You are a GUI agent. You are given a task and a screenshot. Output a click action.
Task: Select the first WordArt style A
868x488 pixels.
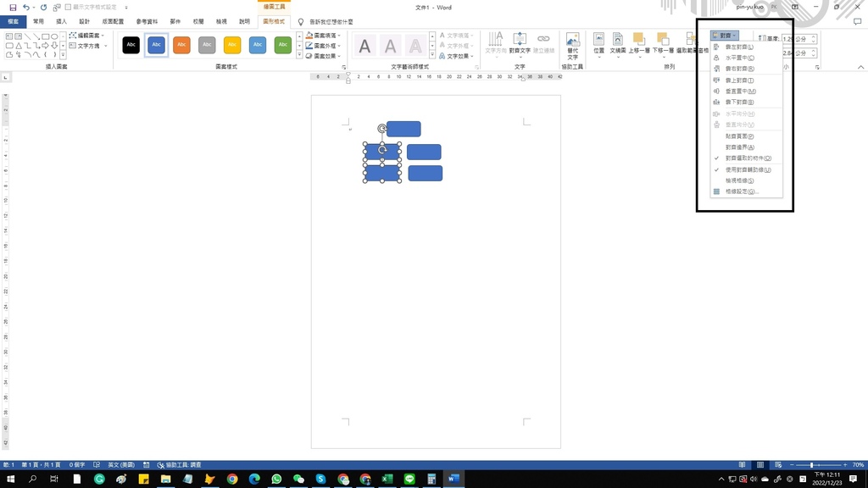pyautogui.click(x=364, y=46)
